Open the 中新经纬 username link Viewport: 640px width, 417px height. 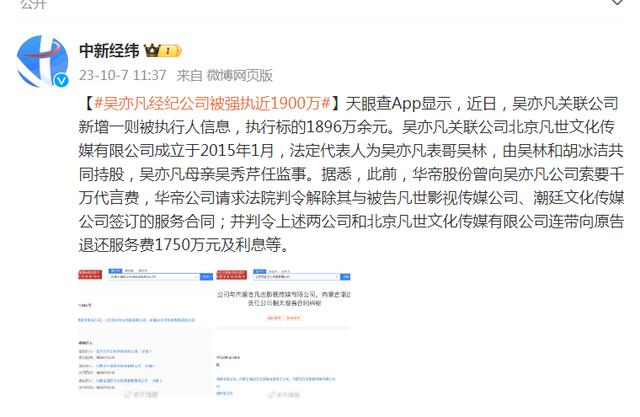(109, 51)
